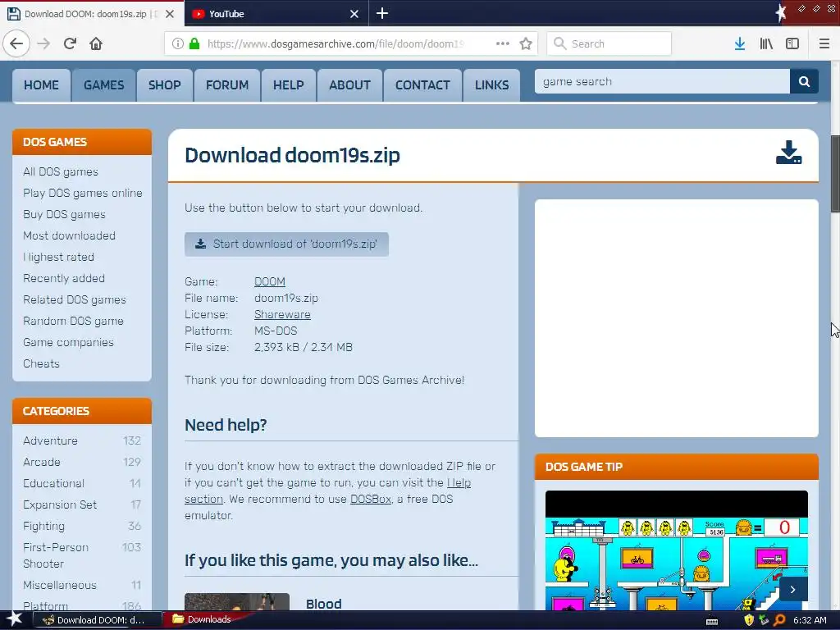840x630 pixels.
Task: Open Recently added sidebar link
Action: [x=64, y=279]
